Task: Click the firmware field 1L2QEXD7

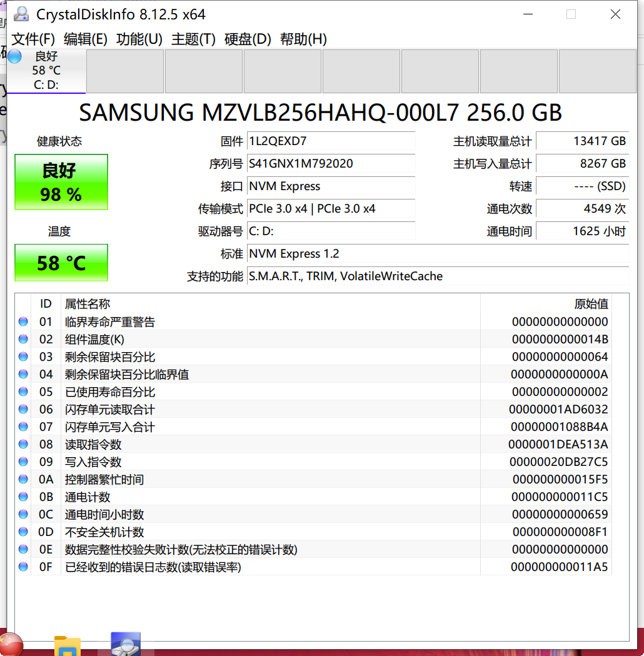Action: pos(331,141)
